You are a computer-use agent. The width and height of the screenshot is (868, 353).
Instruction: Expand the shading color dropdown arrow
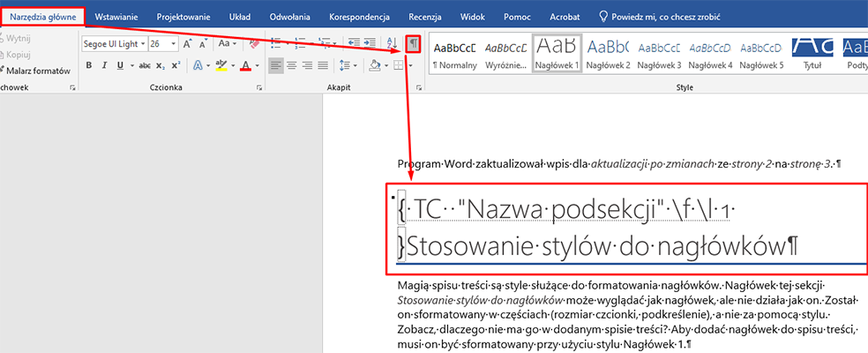[x=385, y=65]
